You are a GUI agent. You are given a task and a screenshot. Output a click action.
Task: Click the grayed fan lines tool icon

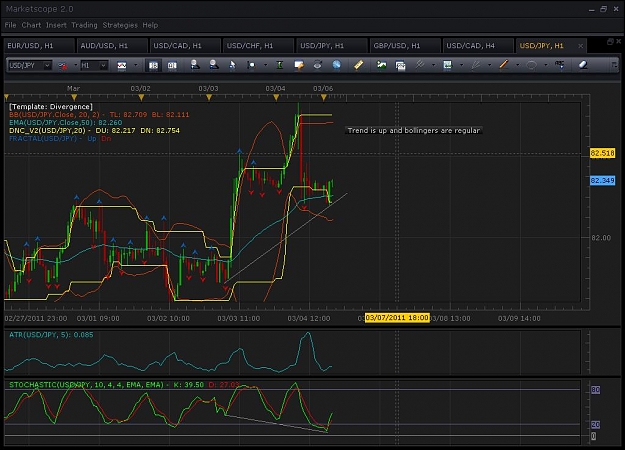[475, 65]
